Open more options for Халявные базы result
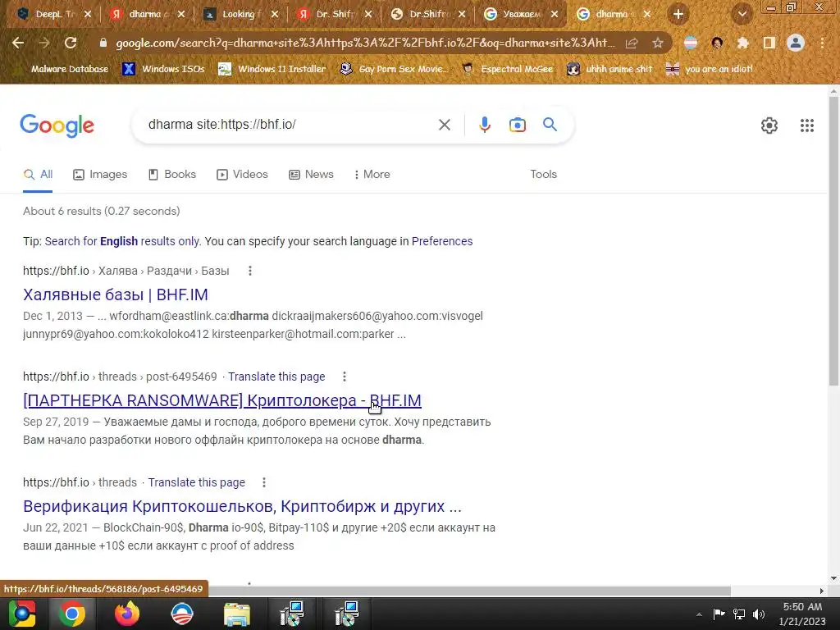Viewport: 840px width, 630px height. click(x=249, y=271)
